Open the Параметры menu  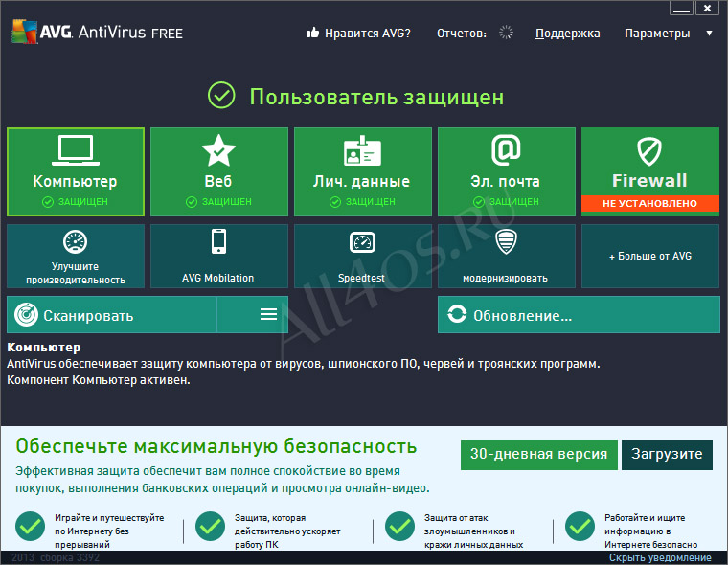tap(657, 34)
